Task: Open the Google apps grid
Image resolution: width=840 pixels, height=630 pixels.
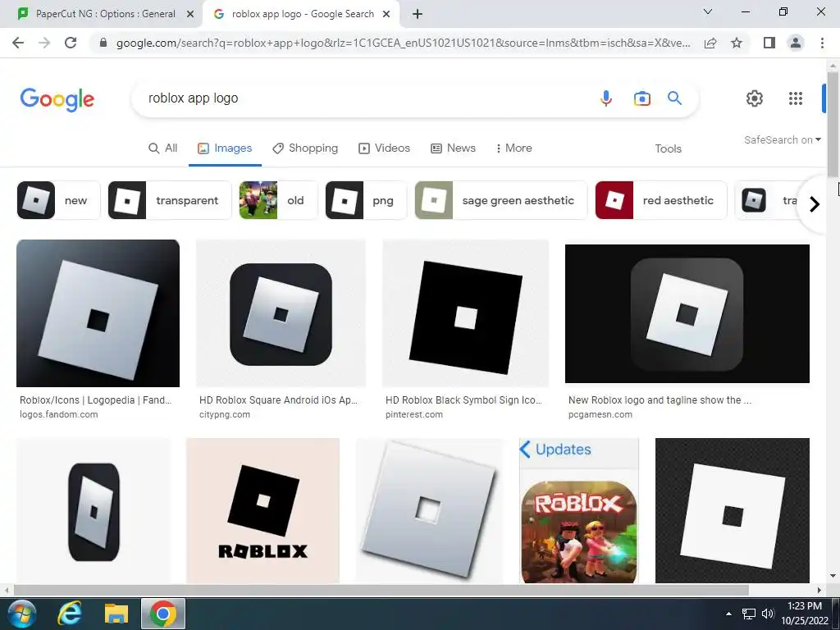Action: pos(796,98)
